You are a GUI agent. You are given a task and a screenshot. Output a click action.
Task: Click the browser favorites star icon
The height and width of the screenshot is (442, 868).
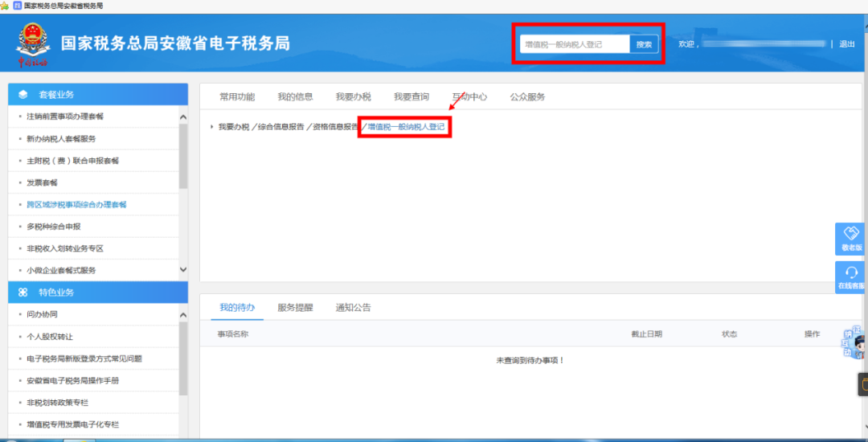[5, 6]
